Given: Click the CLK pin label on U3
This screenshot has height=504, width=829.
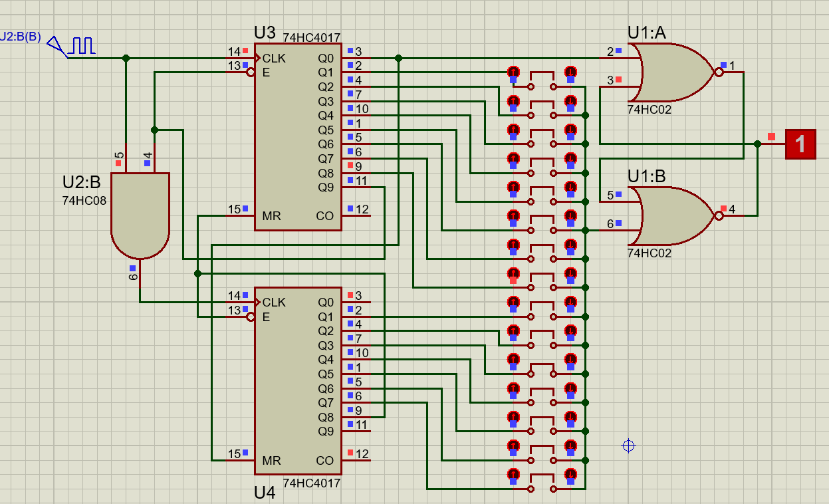Looking at the screenshot, I should (x=274, y=59).
